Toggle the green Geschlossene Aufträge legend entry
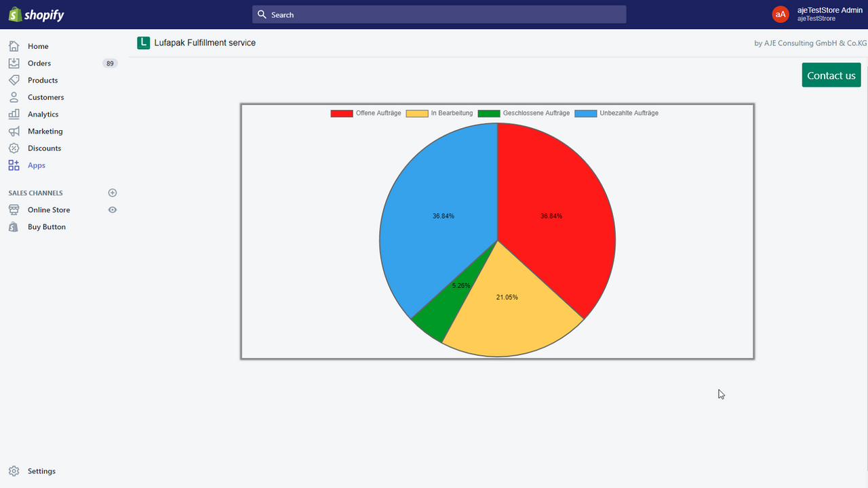The height and width of the screenshot is (488, 868). pyautogui.click(x=524, y=113)
